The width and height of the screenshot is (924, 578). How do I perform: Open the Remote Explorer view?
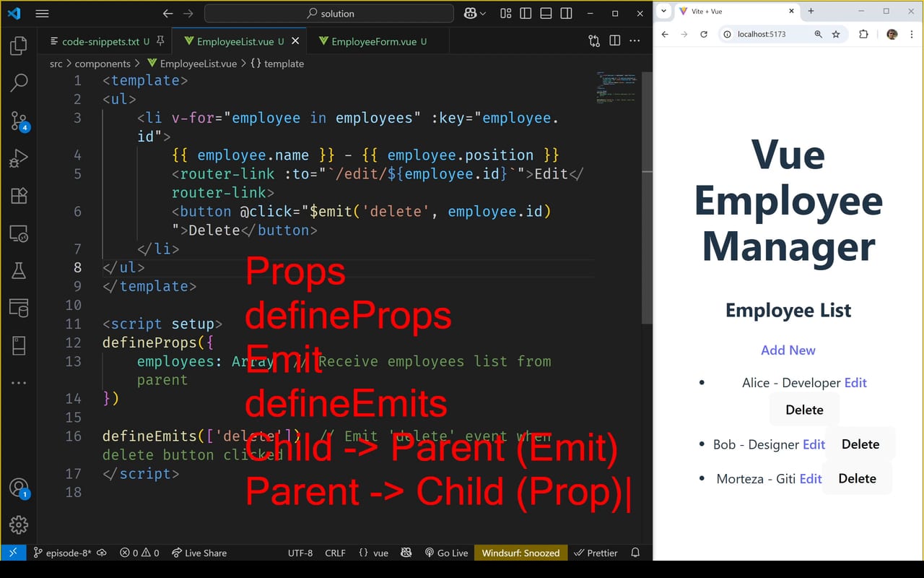click(x=19, y=233)
